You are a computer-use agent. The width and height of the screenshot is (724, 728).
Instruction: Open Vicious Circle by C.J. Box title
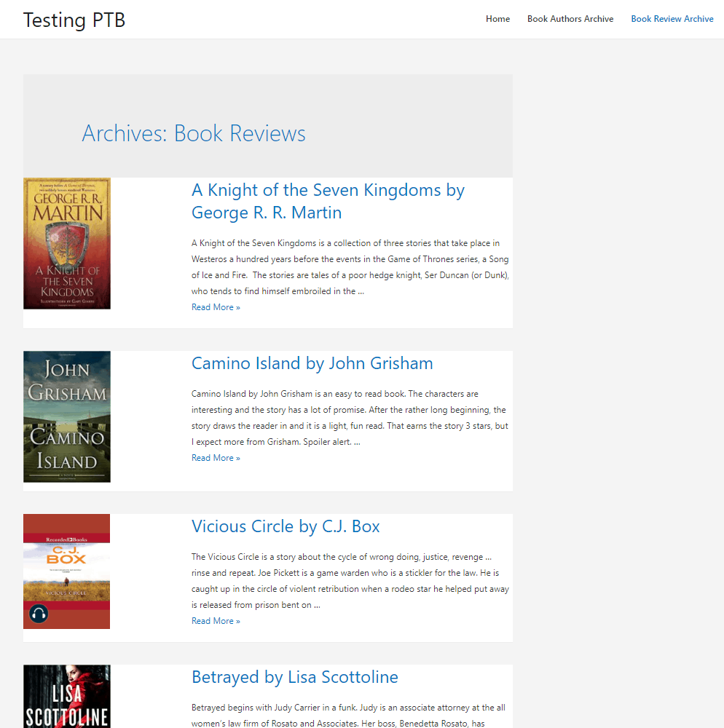coord(286,526)
